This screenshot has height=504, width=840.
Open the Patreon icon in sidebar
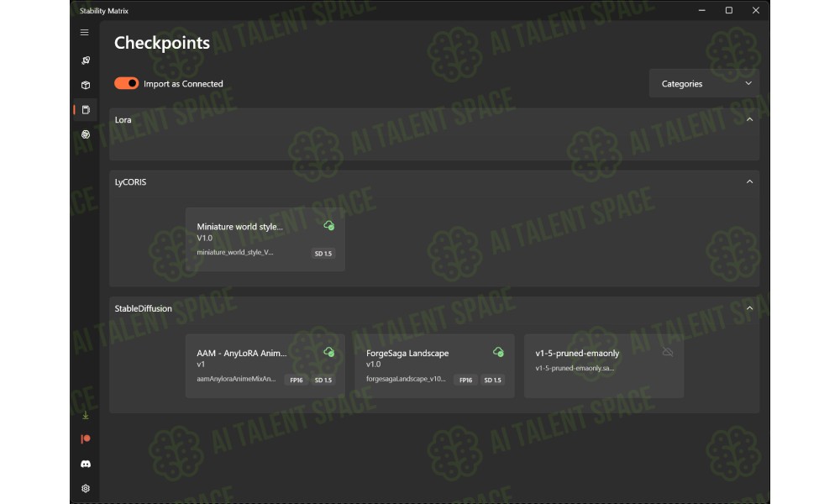[85, 439]
